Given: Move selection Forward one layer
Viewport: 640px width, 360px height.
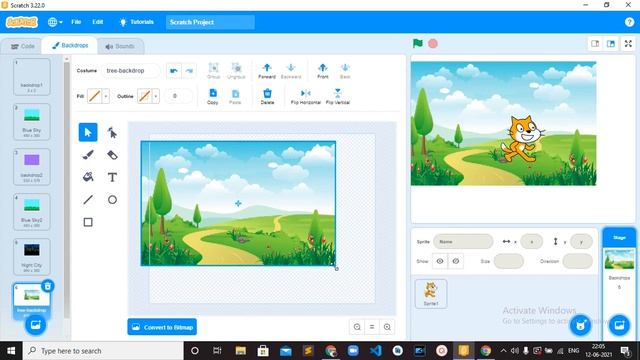Looking at the screenshot, I should pyautogui.click(x=267, y=71).
